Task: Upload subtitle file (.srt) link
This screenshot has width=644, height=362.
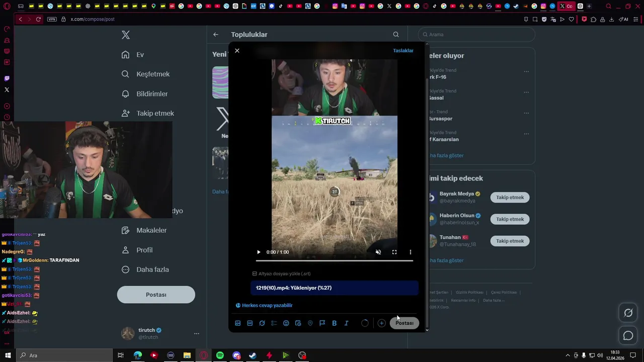Action: click(x=281, y=274)
